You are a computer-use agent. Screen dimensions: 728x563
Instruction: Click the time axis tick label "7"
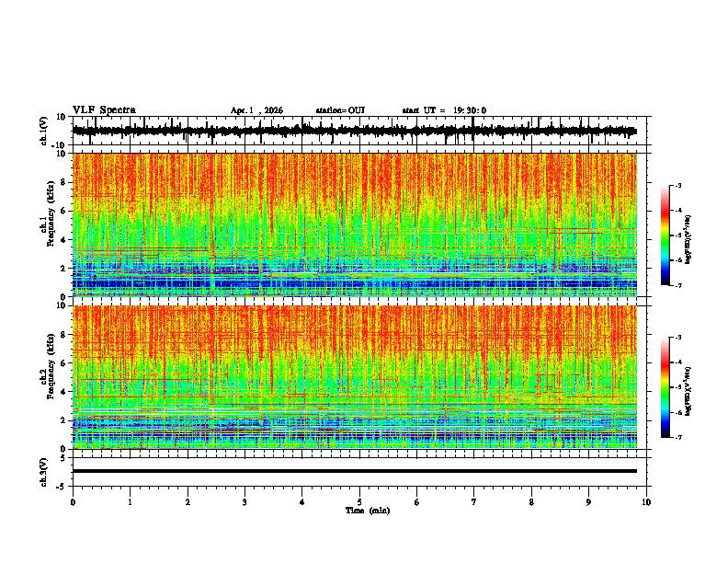[x=474, y=502]
